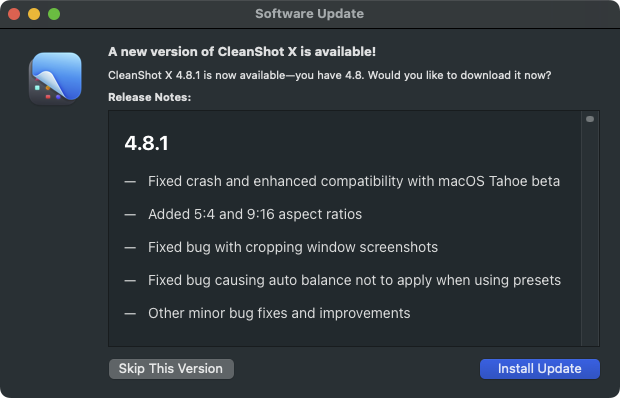This screenshot has height=398, width=620.
Task: Click the Software Update window title
Action: point(310,13)
